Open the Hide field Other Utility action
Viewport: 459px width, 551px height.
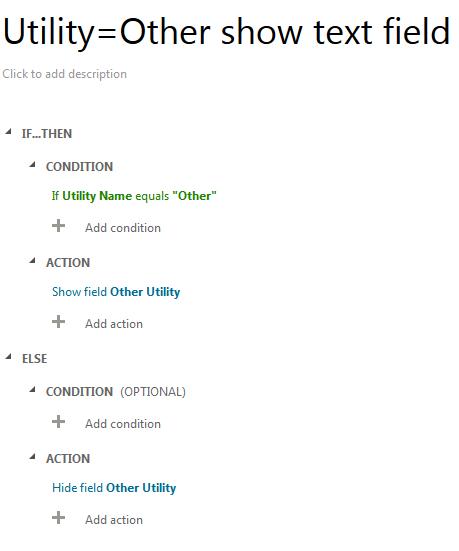[x=114, y=488]
